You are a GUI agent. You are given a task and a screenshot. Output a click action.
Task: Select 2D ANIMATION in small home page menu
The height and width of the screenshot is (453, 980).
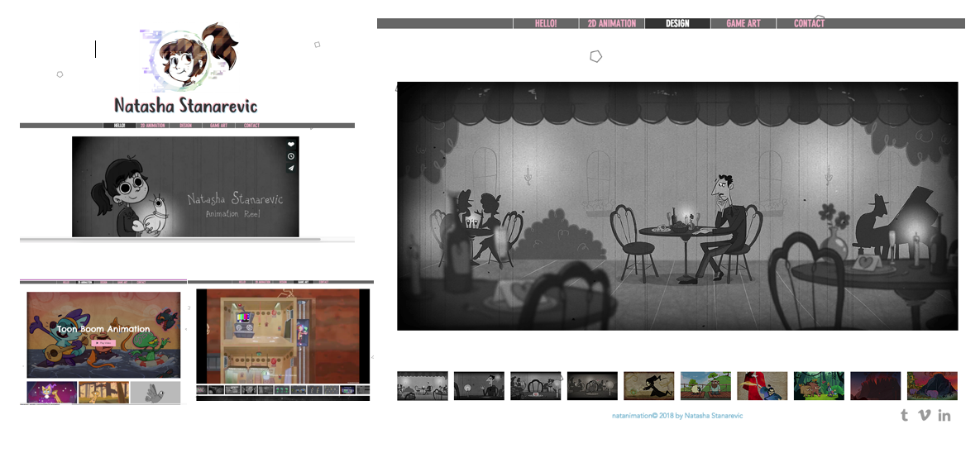152,126
